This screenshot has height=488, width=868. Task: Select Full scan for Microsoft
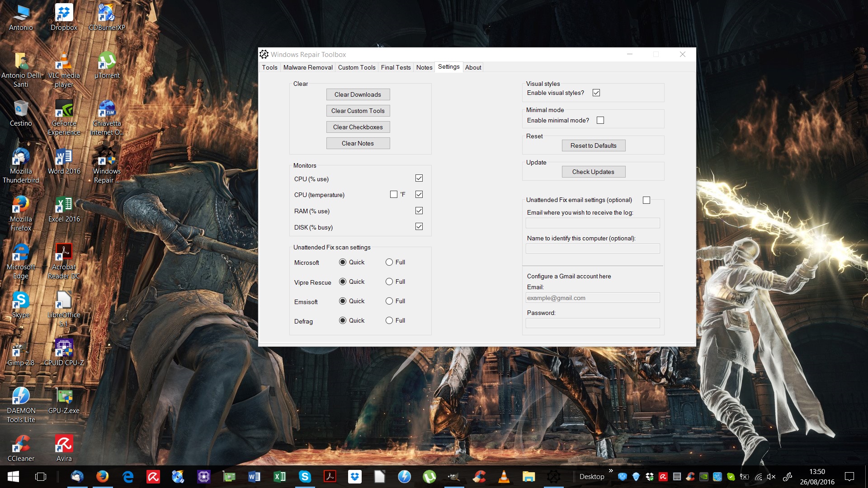pyautogui.click(x=389, y=262)
